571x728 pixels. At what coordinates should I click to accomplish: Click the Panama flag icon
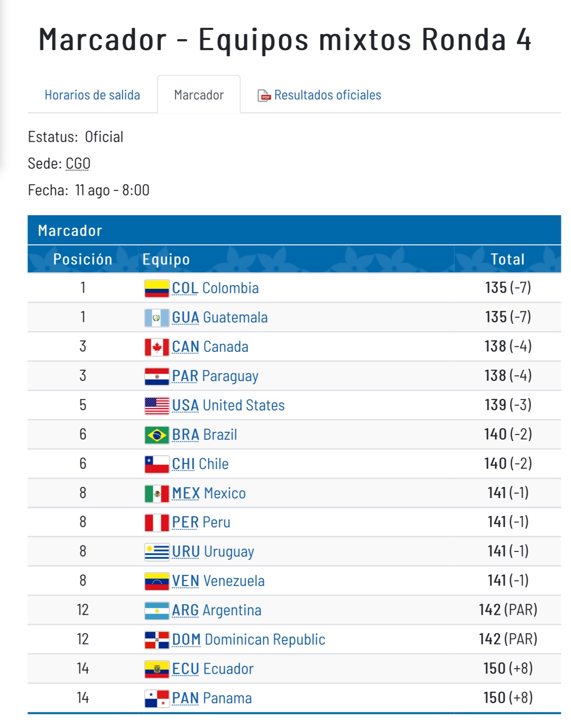pyautogui.click(x=156, y=699)
